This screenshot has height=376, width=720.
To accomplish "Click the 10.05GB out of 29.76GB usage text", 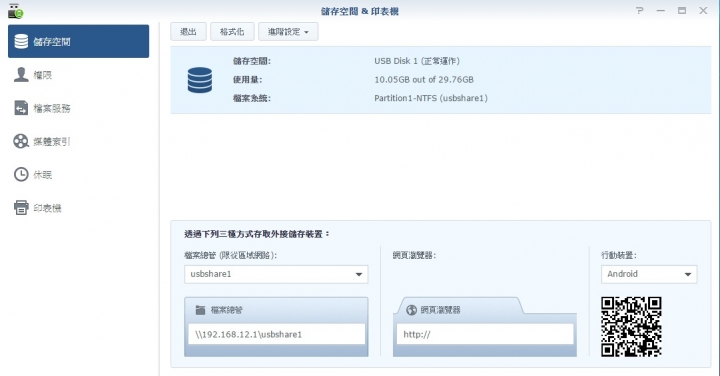I will 424,79.
